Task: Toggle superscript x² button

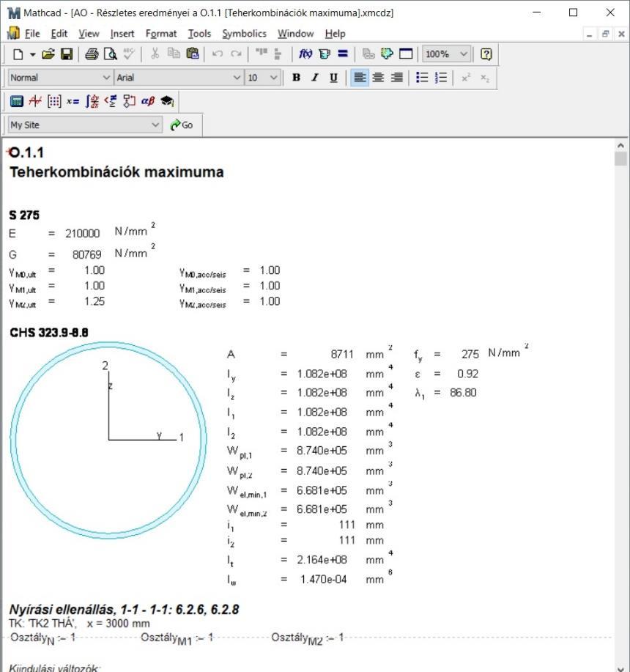Action: pyautogui.click(x=466, y=78)
